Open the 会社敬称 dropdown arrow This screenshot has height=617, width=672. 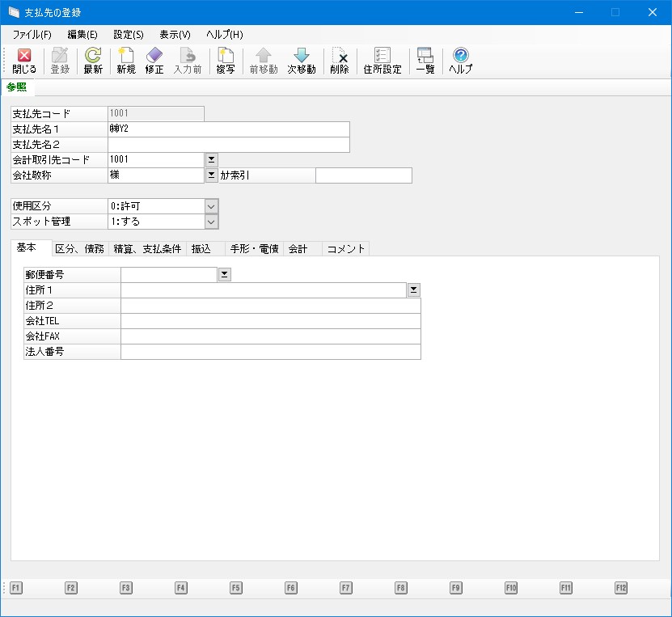point(211,175)
